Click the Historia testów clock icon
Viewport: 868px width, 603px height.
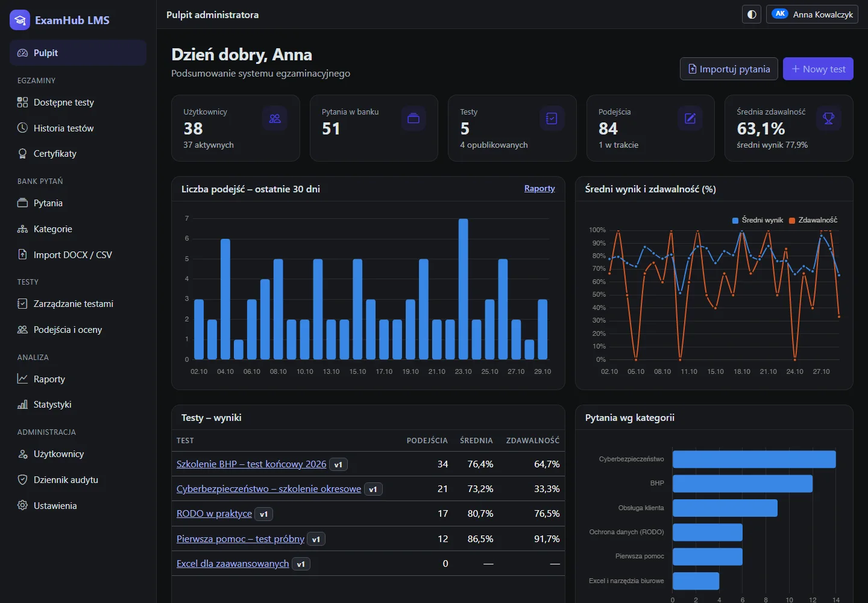point(22,128)
